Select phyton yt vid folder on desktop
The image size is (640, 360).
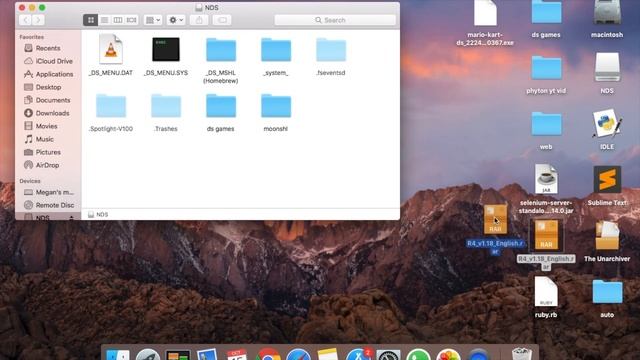click(546, 74)
